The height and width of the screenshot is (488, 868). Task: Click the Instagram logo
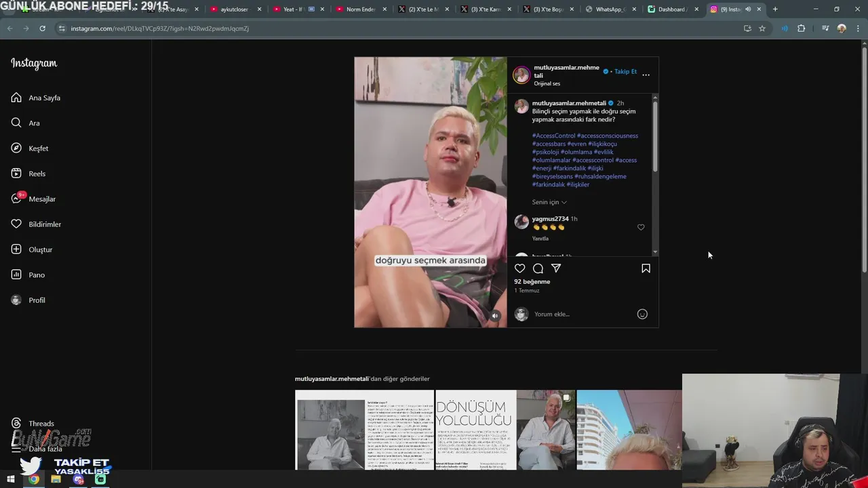point(34,64)
